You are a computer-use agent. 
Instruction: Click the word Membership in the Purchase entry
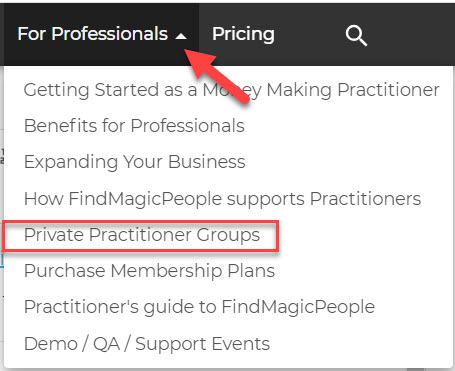166,270
